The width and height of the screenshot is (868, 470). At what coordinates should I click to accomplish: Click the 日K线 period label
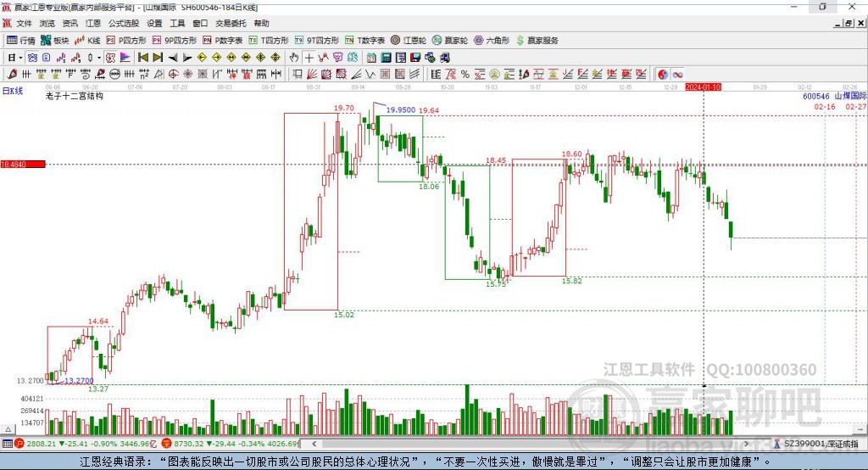click(13, 91)
